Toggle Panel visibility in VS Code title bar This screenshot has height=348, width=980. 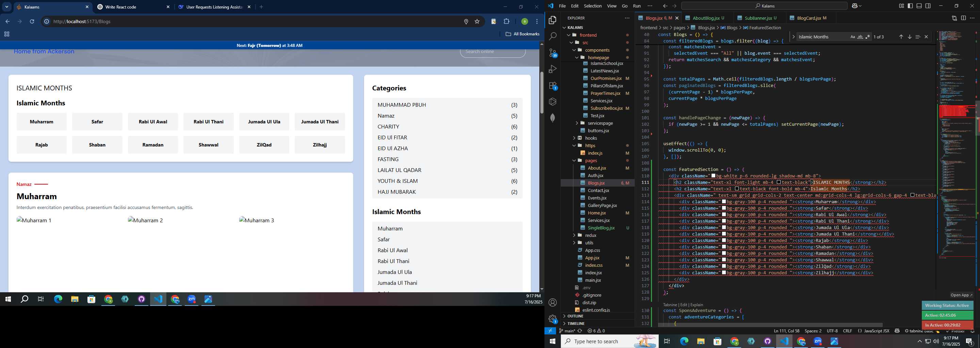click(x=919, y=6)
